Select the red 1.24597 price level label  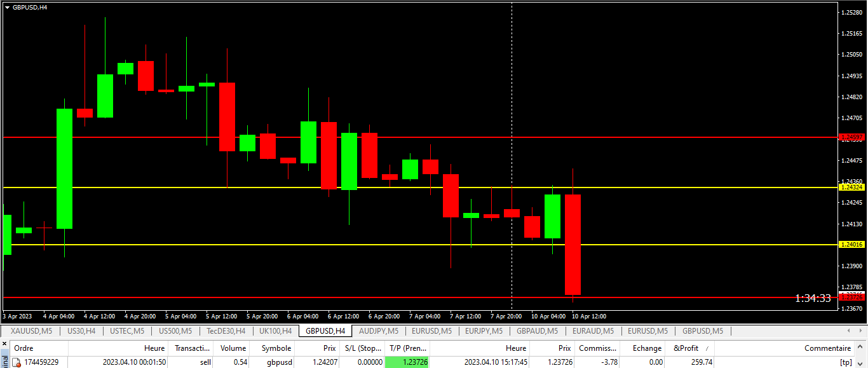point(852,137)
